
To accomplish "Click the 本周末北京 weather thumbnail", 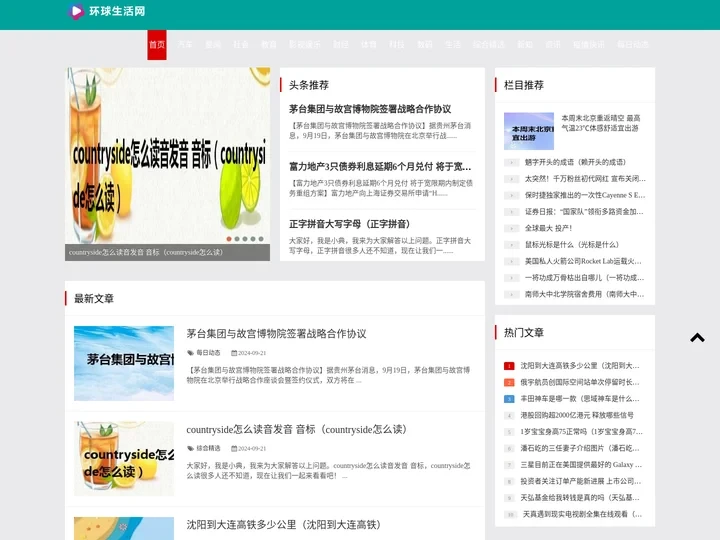I will pyautogui.click(x=529, y=131).
